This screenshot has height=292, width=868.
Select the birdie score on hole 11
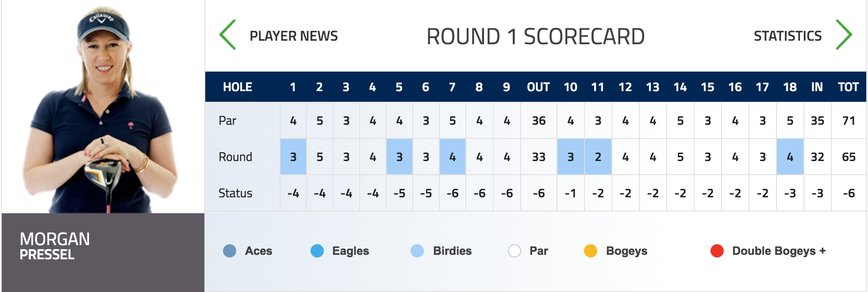click(598, 157)
